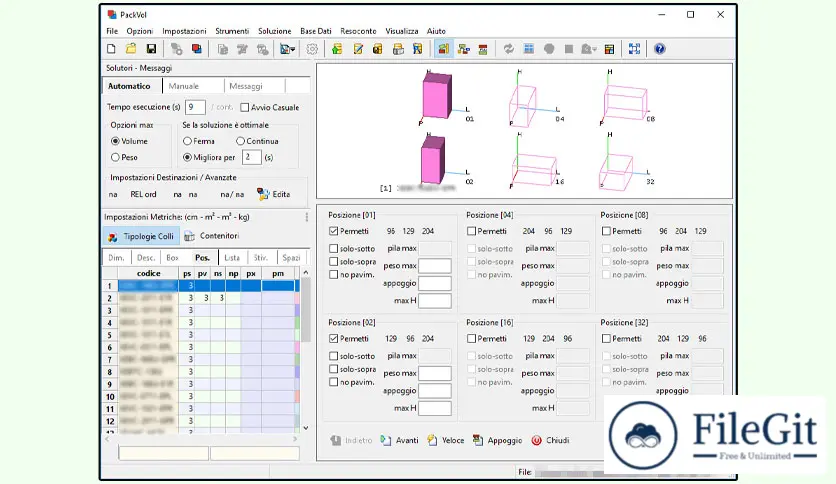The width and height of the screenshot is (836, 484).
Task: Open the Impostazioni menu
Action: click(184, 31)
